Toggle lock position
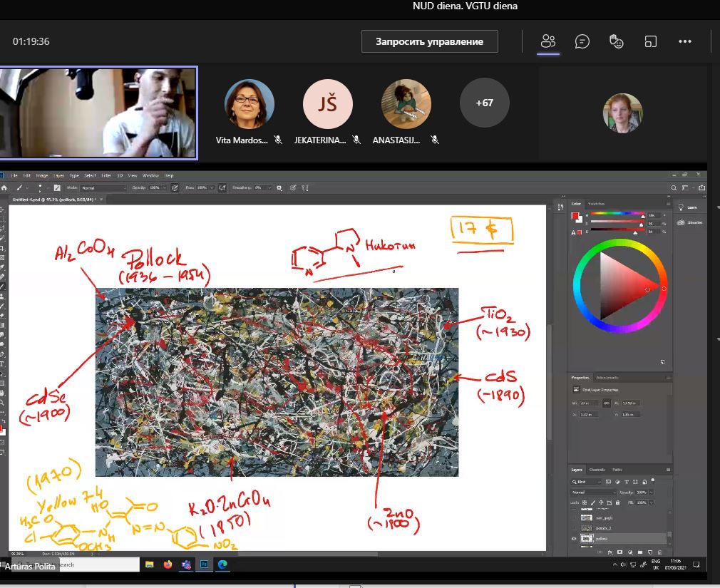This screenshot has width=720, height=588. 601,502
